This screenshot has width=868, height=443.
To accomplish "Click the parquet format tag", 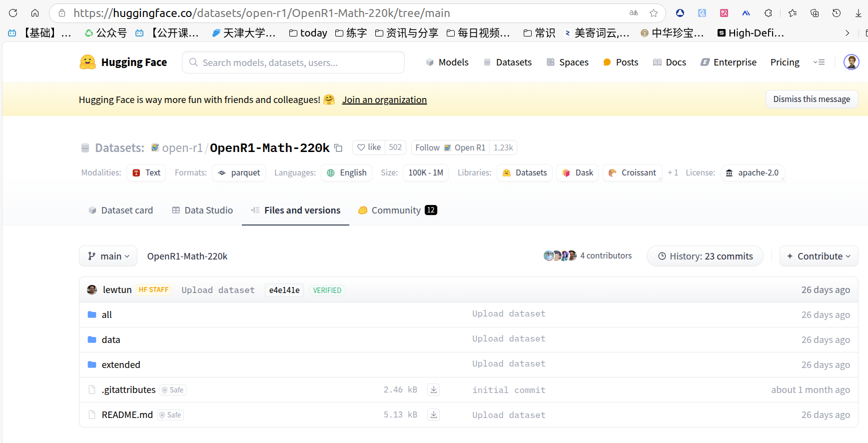I will pyautogui.click(x=239, y=172).
